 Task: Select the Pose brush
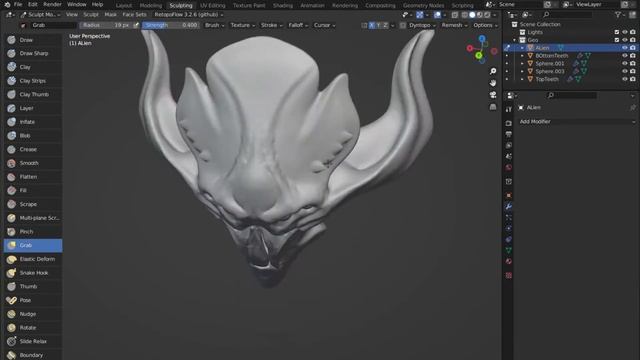33,300
